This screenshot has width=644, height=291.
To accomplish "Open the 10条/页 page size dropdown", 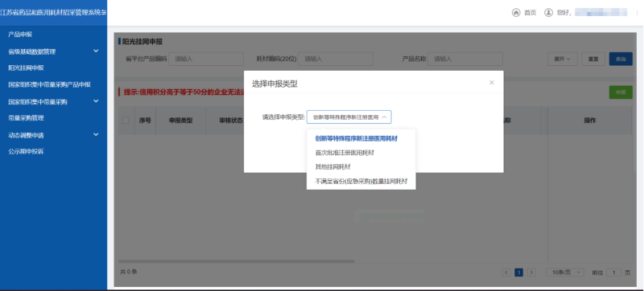I will (565, 273).
